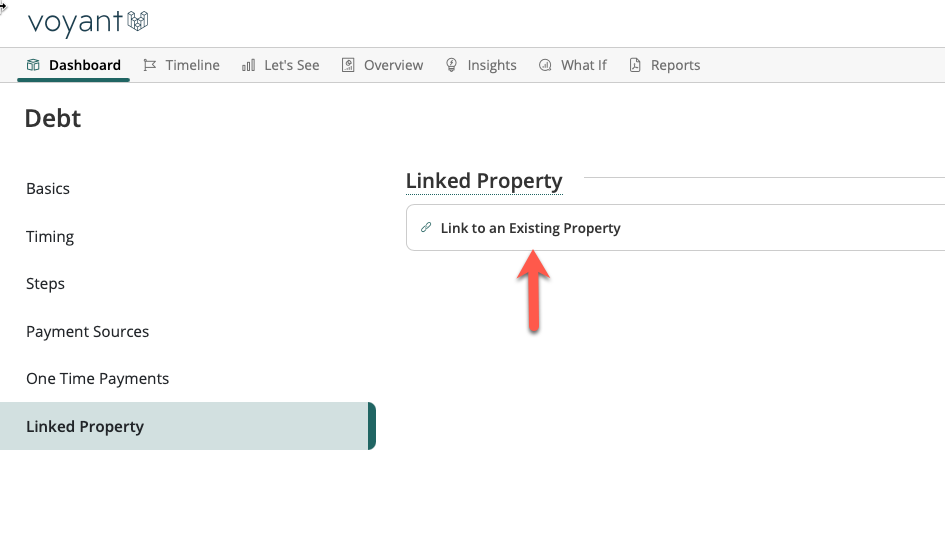Click the Timeline flag icon
This screenshot has width=945, height=559.
pyautogui.click(x=150, y=65)
